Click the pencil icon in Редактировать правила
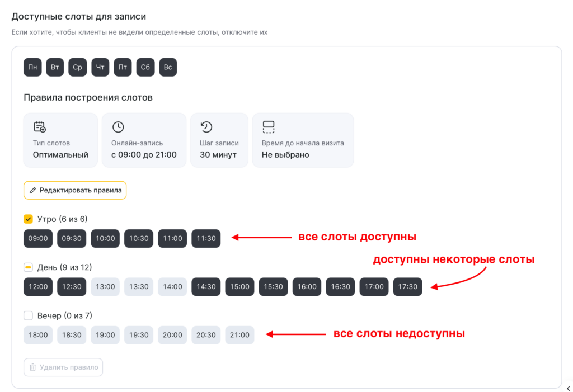The height and width of the screenshot is (392, 573). coord(33,190)
